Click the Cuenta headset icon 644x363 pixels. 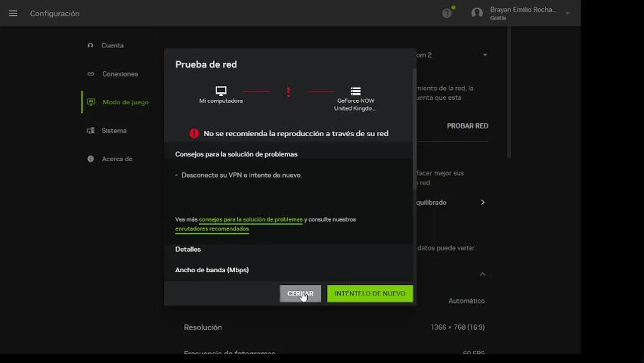coord(90,45)
